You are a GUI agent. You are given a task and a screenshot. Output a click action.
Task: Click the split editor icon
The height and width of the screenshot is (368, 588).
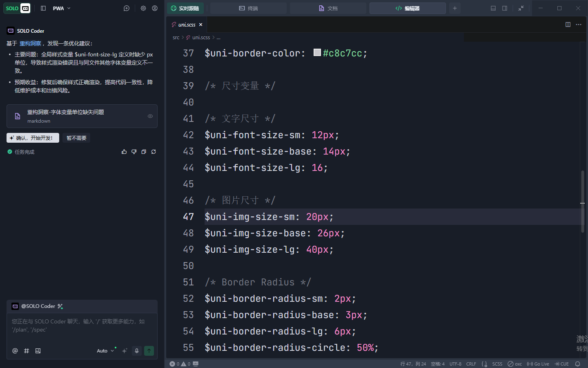tap(568, 25)
